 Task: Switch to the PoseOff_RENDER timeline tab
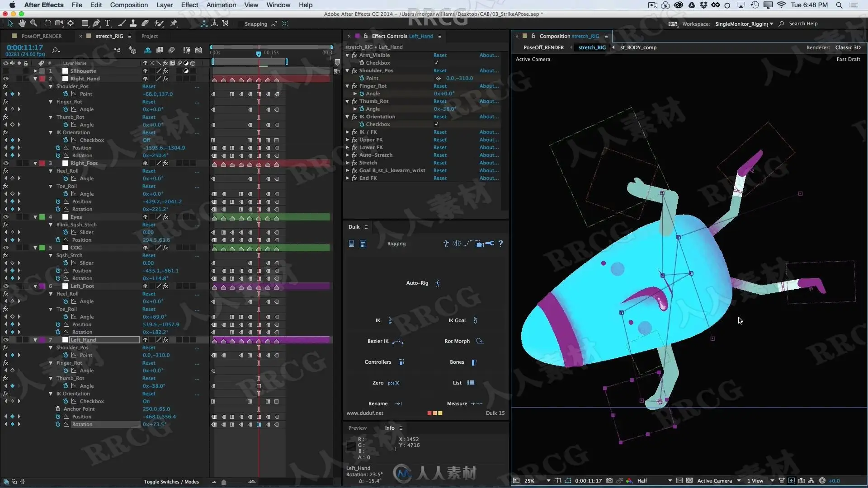(x=42, y=36)
